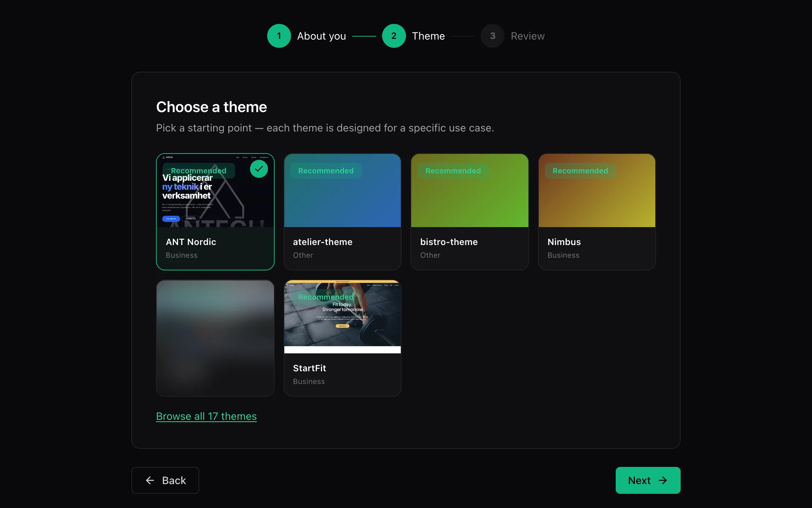Click the atelier-theme title text
This screenshot has width=812, height=508.
tap(323, 242)
